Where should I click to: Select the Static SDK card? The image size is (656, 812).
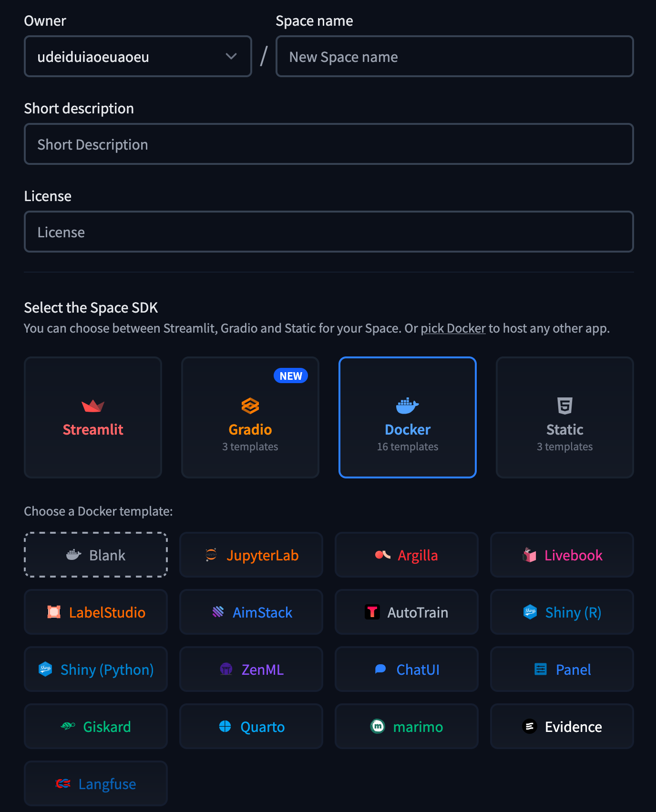click(565, 417)
